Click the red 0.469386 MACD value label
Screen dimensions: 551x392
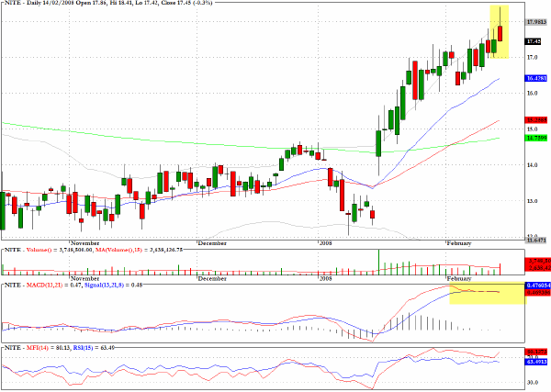pos(538,292)
